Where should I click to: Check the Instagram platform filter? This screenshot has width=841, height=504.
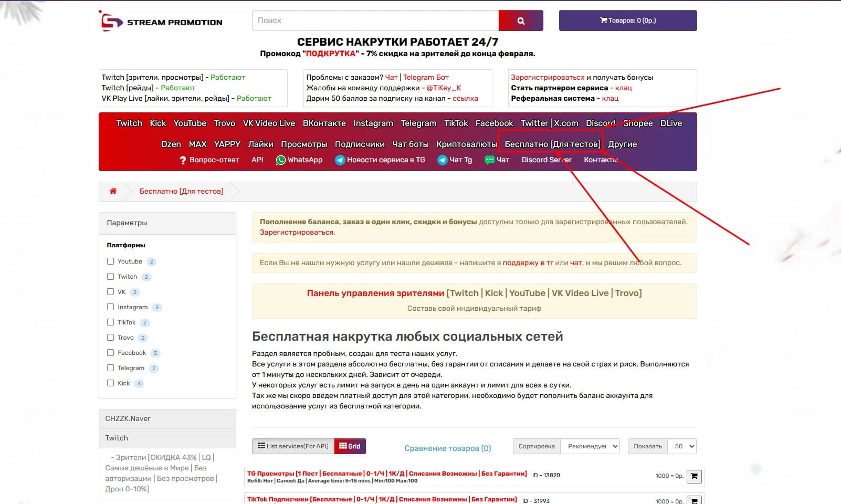pos(110,307)
